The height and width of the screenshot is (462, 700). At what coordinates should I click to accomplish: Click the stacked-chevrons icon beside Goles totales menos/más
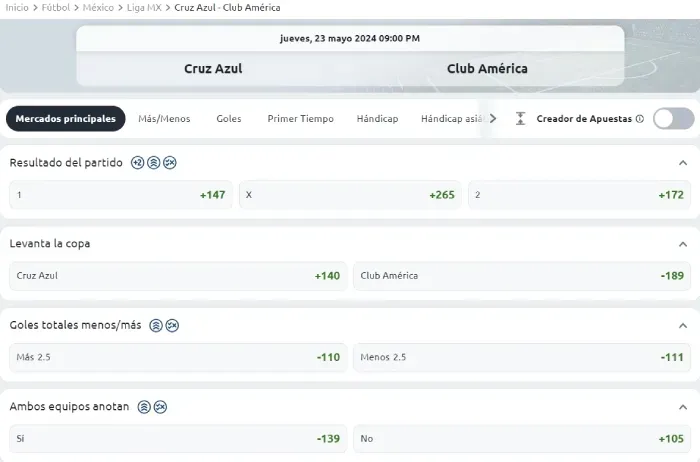point(156,325)
